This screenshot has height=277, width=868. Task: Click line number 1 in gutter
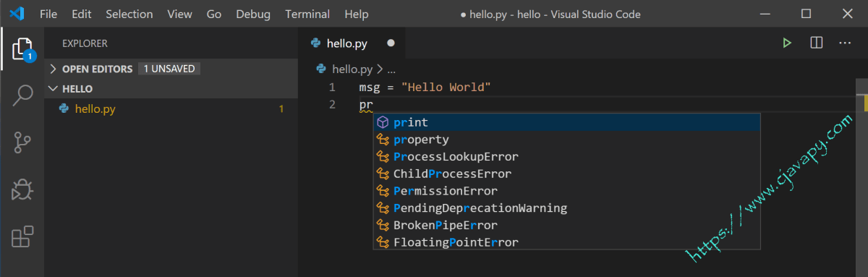332,88
